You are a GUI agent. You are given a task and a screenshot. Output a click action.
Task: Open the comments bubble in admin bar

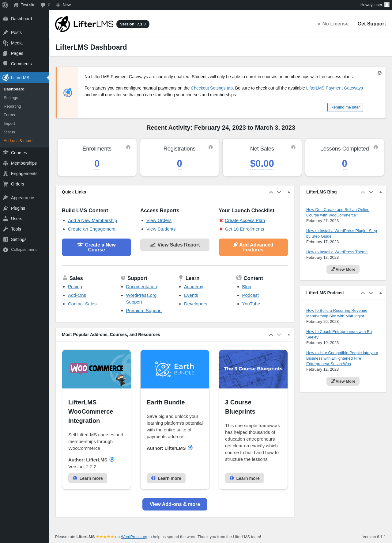[x=45, y=5]
